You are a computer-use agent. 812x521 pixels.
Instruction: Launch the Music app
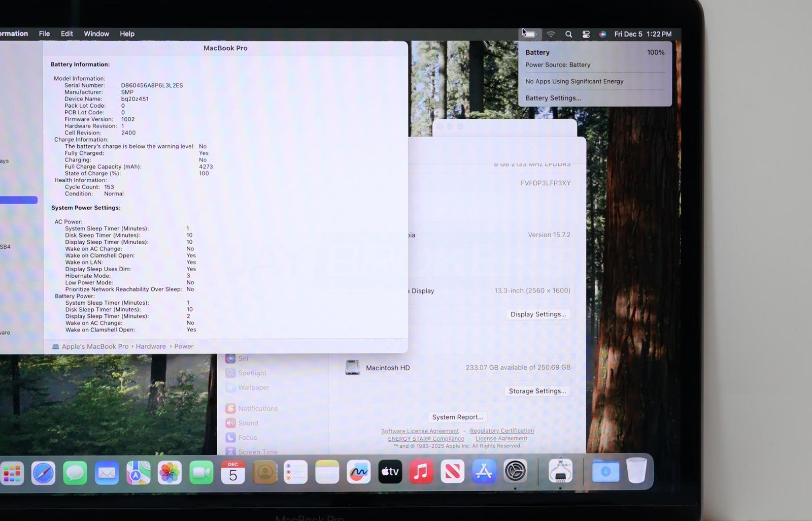click(x=421, y=472)
